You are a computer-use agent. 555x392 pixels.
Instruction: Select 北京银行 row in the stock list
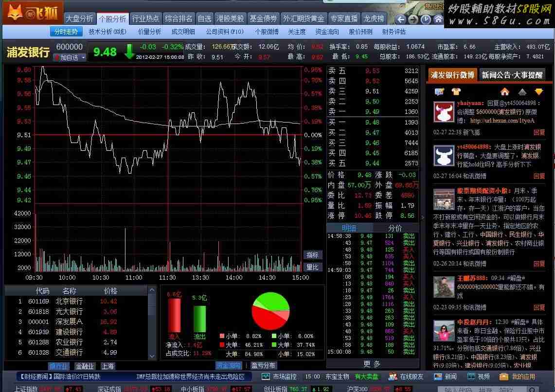click(76, 302)
